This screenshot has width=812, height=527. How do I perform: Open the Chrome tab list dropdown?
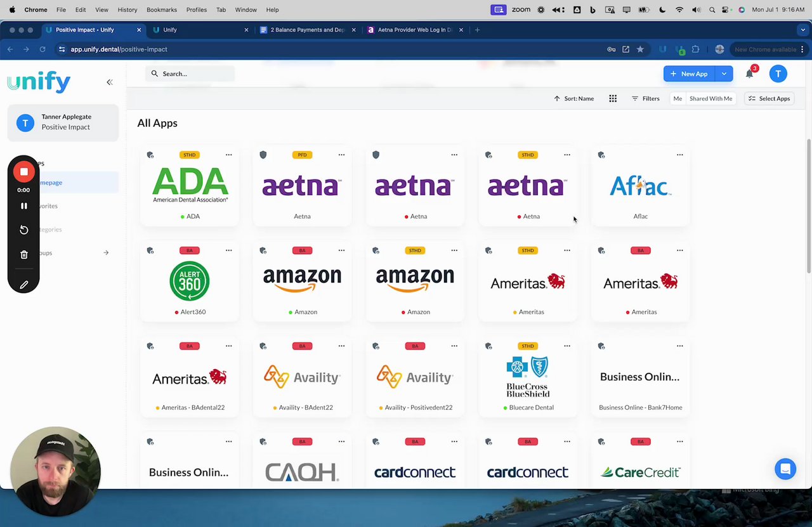click(803, 30)
